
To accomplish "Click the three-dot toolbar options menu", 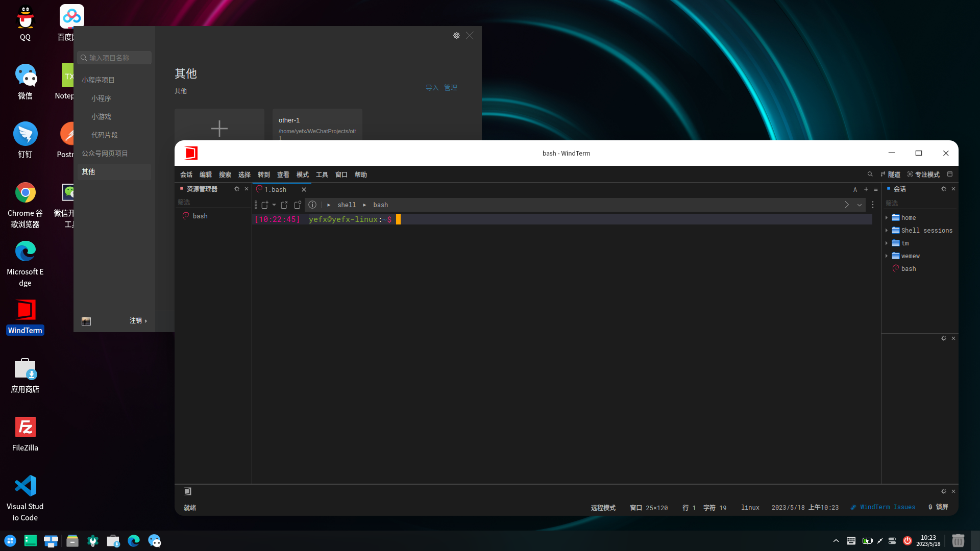I will pos(873,205).
